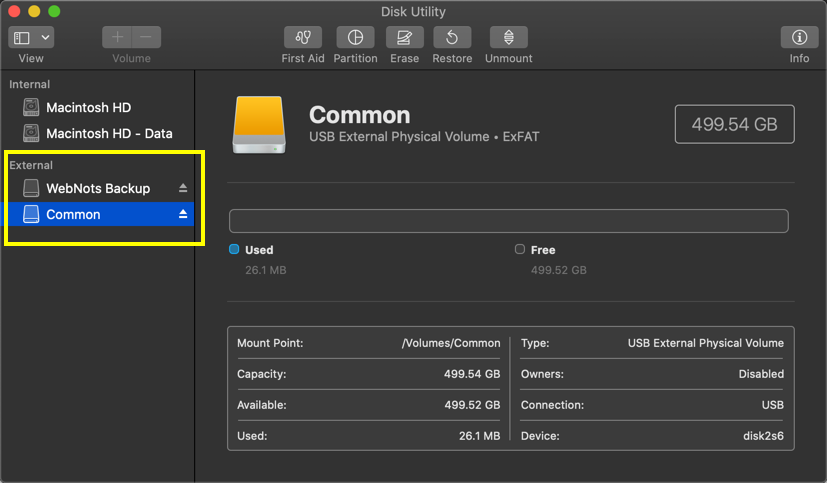Select Macintosh HD in sidebar
The image size is (827, 483).
point(88,107)
